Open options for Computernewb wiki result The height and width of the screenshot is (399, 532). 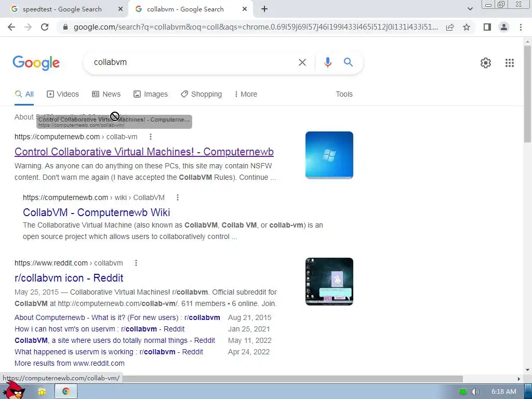(x=178, y=197)
